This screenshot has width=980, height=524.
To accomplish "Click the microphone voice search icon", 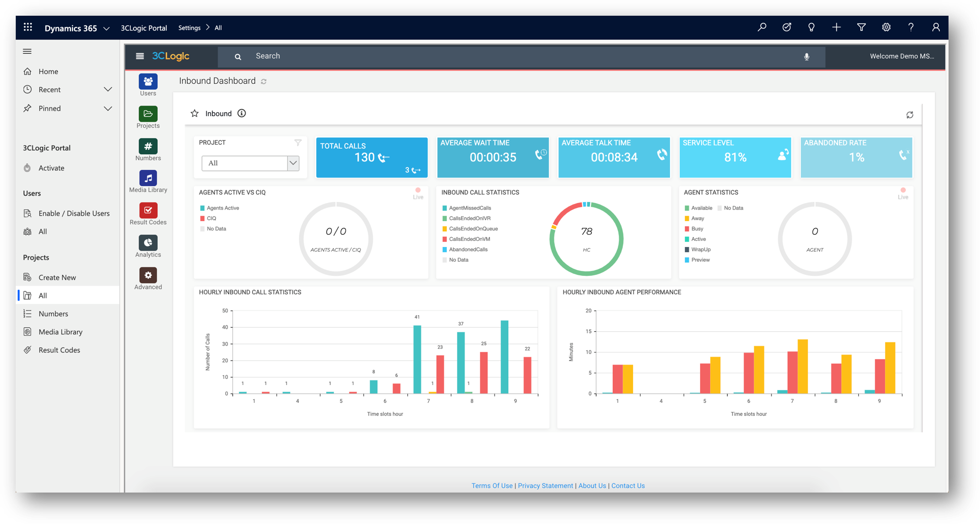I will pos(807,57).
